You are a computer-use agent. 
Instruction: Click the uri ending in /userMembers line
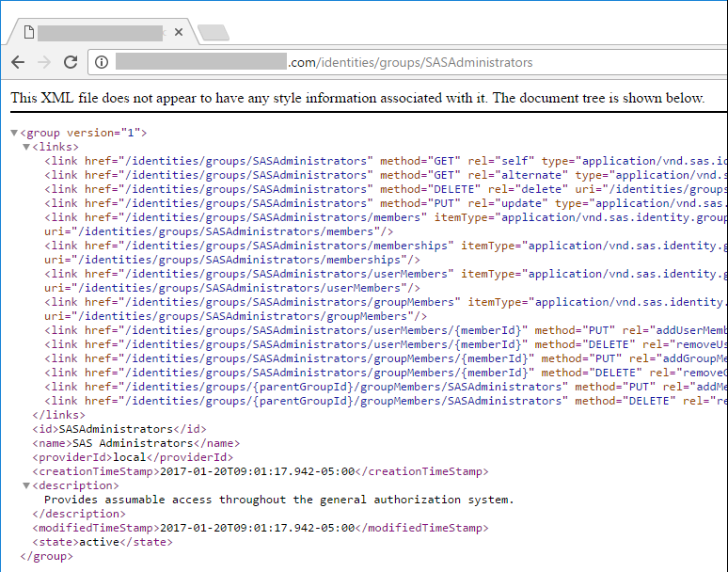232,288
